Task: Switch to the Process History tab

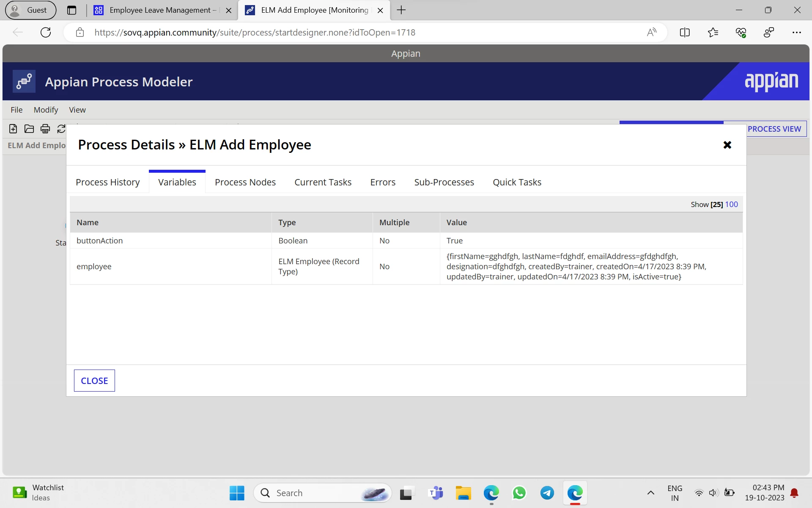Action: 108,182
